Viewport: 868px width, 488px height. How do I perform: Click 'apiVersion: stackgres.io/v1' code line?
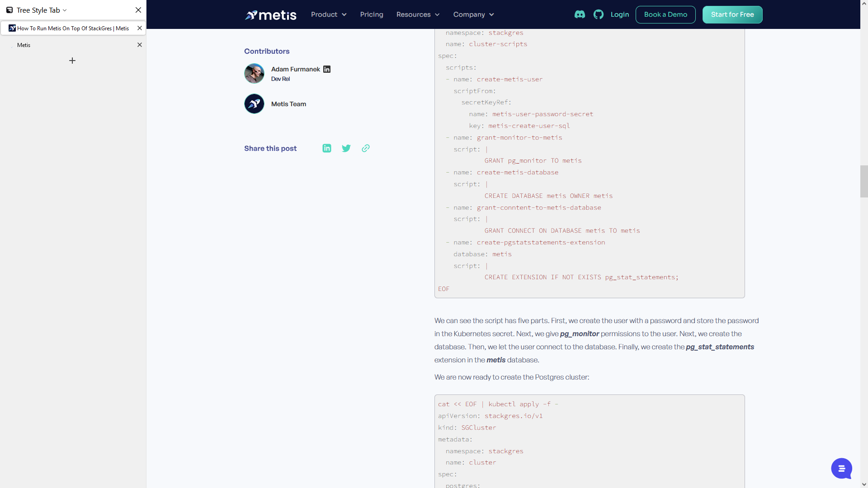coord(491,416)
